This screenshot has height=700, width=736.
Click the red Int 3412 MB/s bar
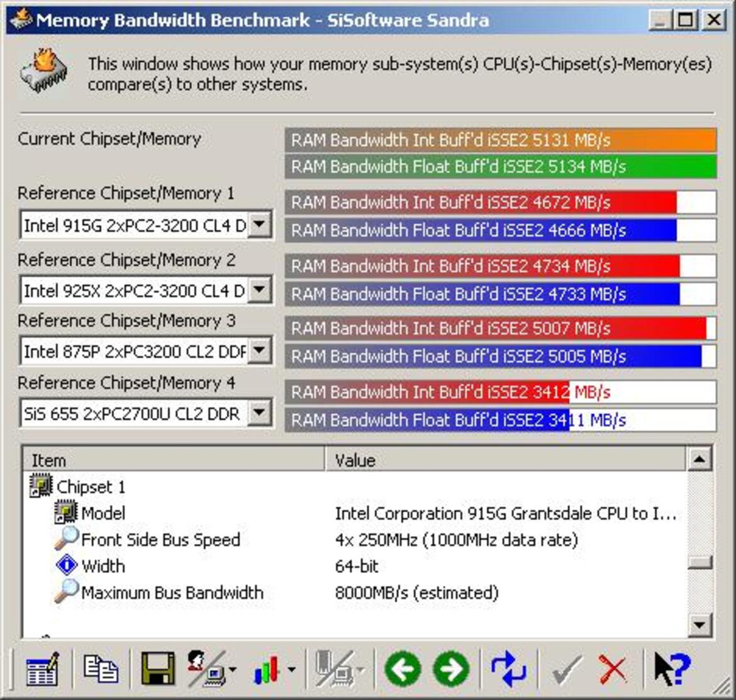point(501,392)
